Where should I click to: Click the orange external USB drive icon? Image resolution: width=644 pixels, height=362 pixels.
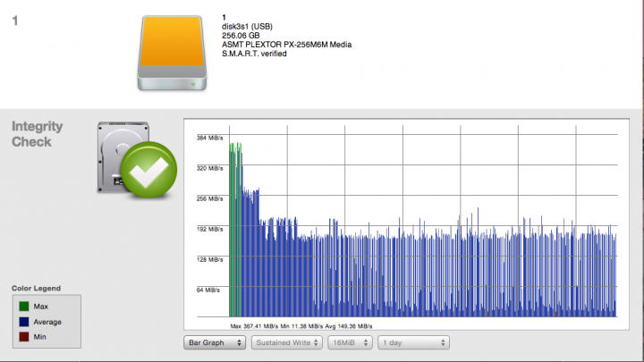click(172, 53)
